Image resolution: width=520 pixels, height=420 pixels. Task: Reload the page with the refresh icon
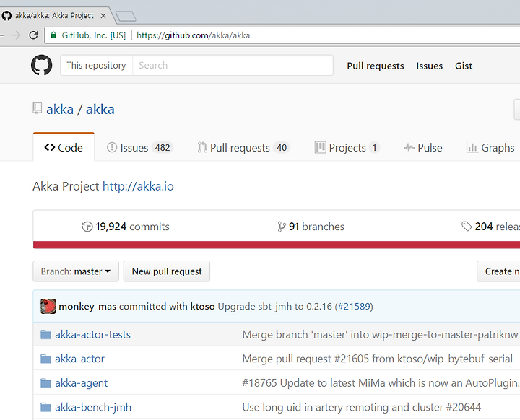tap(33, 35)
